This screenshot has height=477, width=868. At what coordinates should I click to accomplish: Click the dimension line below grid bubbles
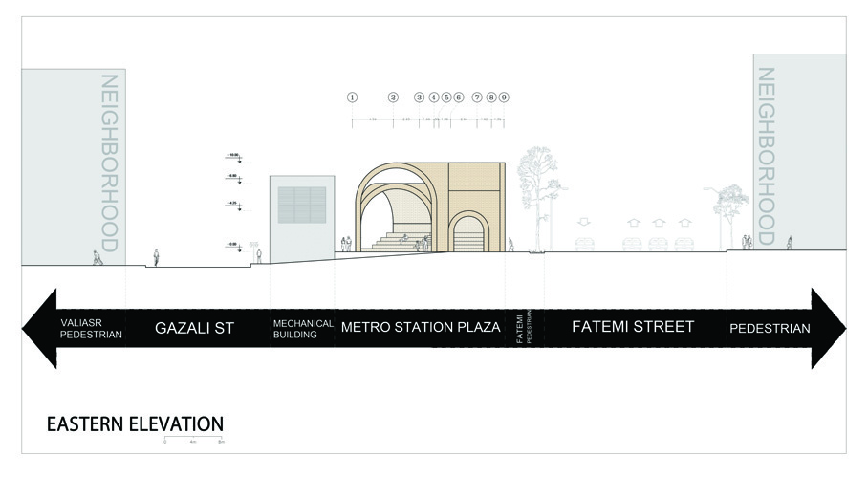tap(428, 120)
